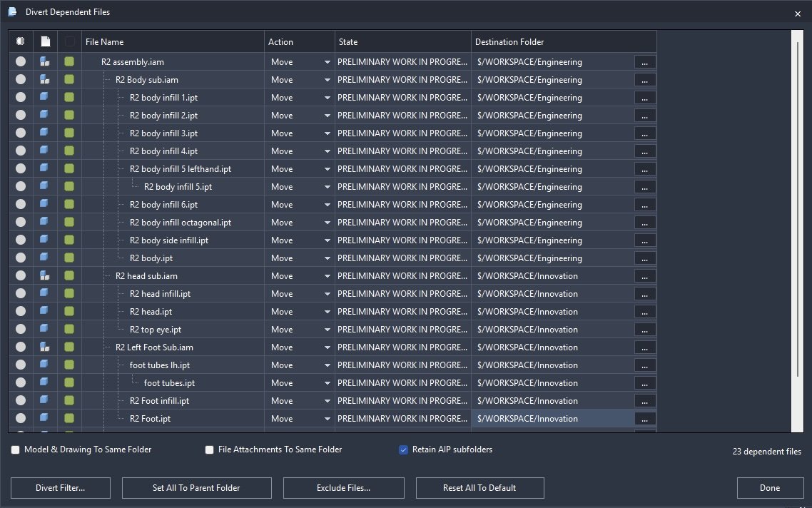Click the part icon for R2 body.ipt

click(44, 258)
